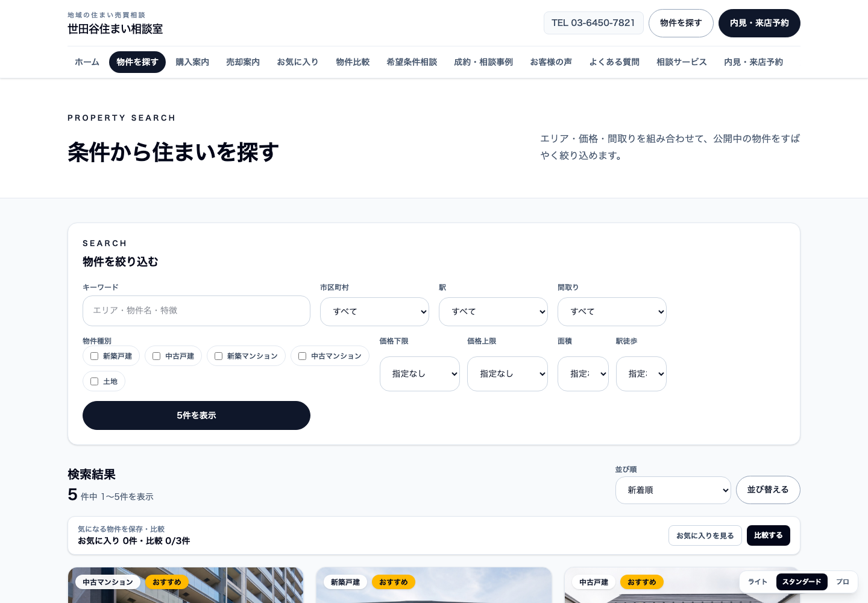Select 物件を探す in navigation bar
The width and height of the screenshot is (868, 603).
[x=137, y=62]
